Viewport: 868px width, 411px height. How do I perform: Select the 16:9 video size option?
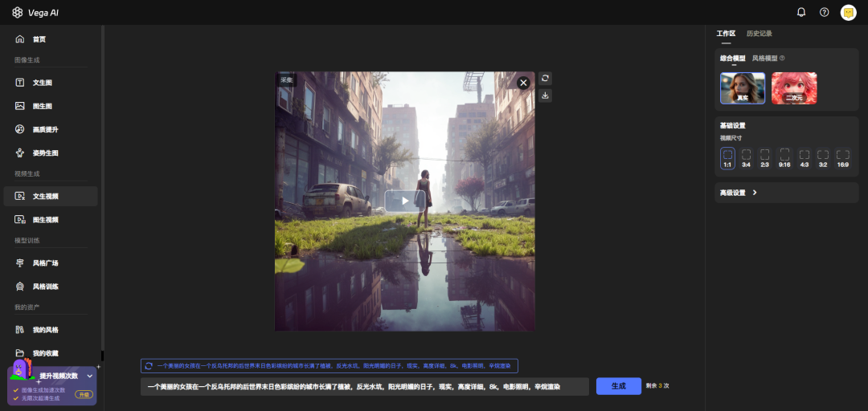[842, 157]
